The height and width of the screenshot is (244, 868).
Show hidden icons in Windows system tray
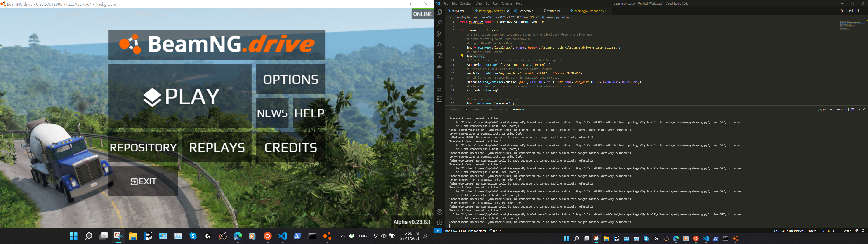click(343, 236)
